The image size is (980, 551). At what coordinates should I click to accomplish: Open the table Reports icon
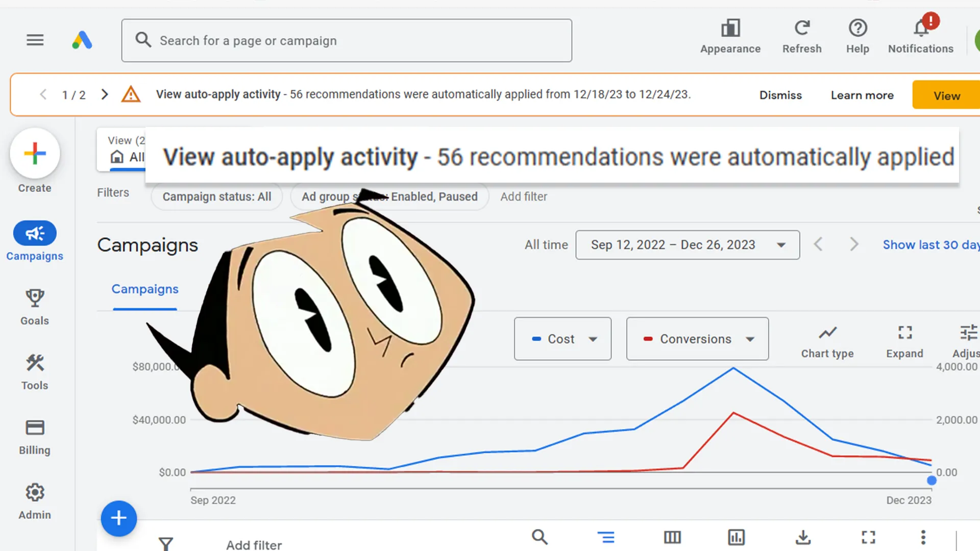[x=736, y=537]
